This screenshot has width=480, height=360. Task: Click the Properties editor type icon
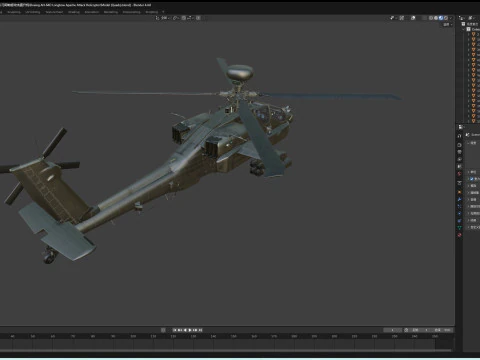(x=461, y=127)
